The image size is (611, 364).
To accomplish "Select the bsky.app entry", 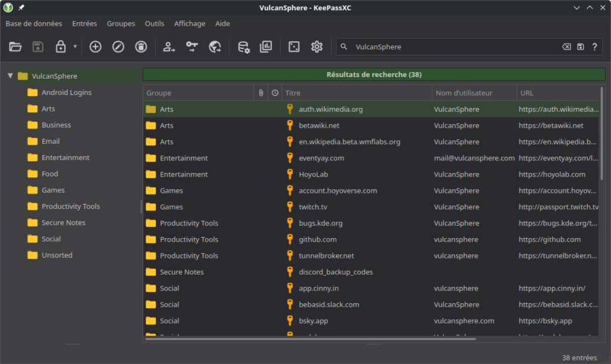I will [x=371, y=321].
